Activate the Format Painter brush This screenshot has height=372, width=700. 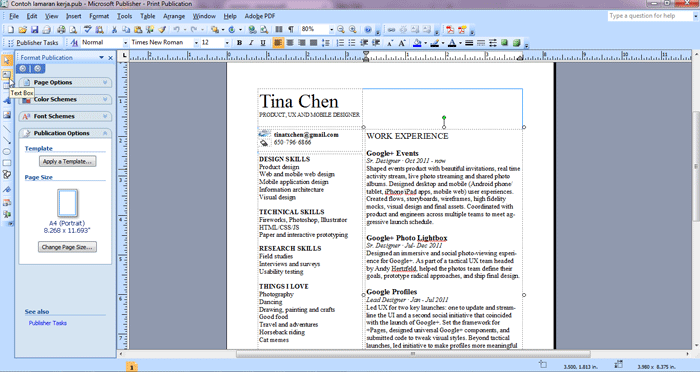click(x=162, y=29)
